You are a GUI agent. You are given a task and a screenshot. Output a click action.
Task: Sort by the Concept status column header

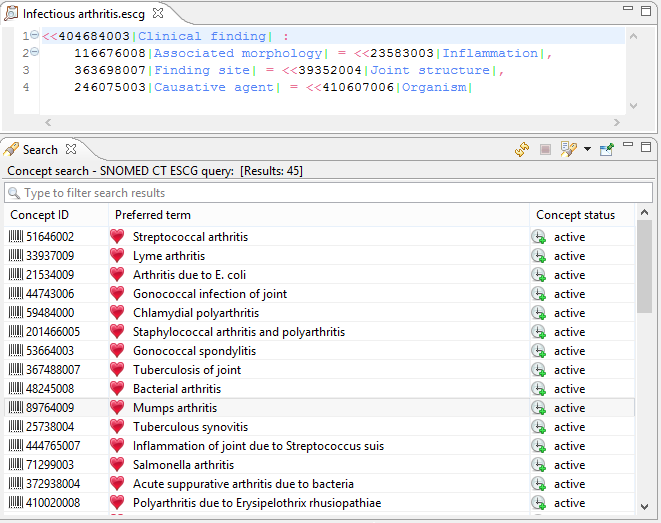click(x=575, y=215)
